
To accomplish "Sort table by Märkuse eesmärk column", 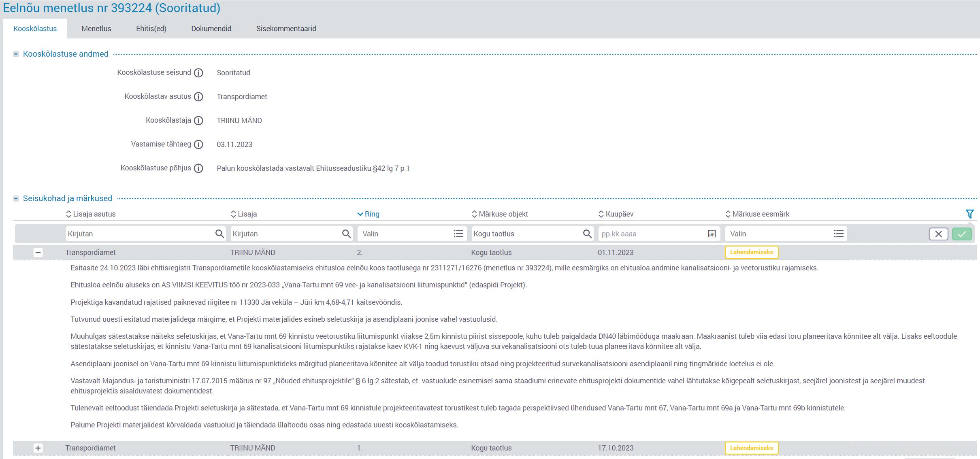I will tap(757, 214).
